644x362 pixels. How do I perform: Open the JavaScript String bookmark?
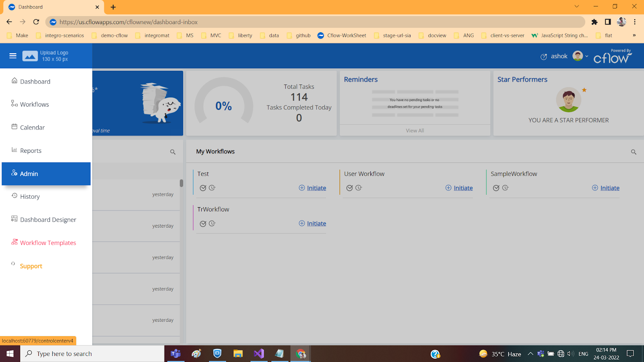coord(560,35)
